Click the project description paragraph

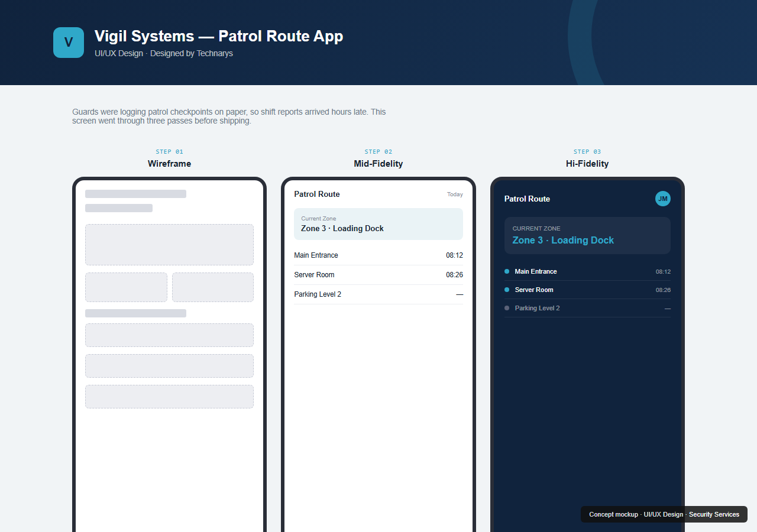click(x=229, y=116)
